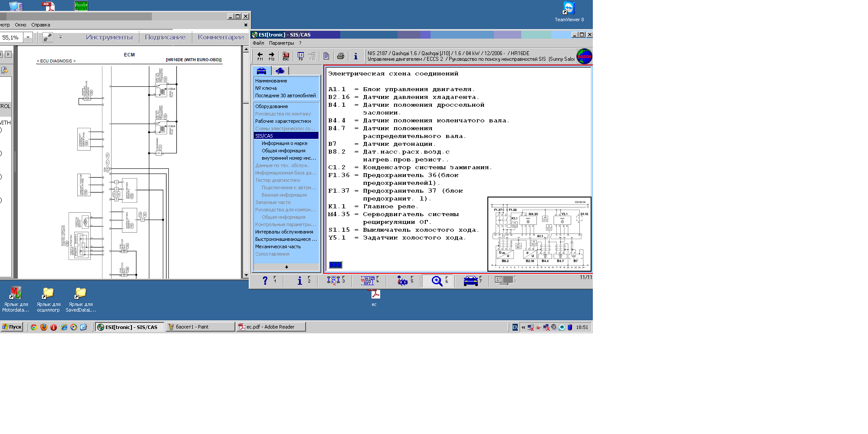This screenshot has height=434, width=868.
Task: Open the F4 wiring diagram icon
Action: [x=368, y=281]
